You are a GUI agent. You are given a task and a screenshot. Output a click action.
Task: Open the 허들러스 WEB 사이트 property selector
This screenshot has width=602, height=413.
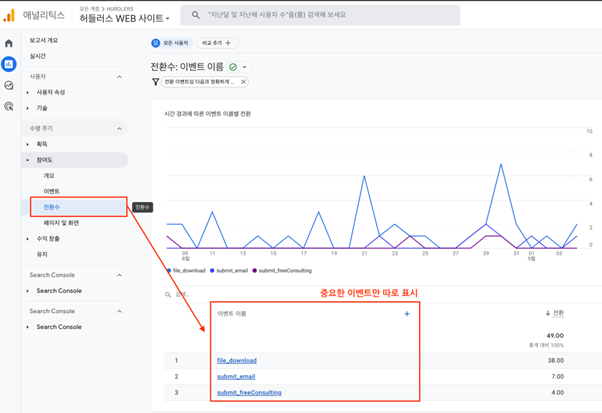124,18
